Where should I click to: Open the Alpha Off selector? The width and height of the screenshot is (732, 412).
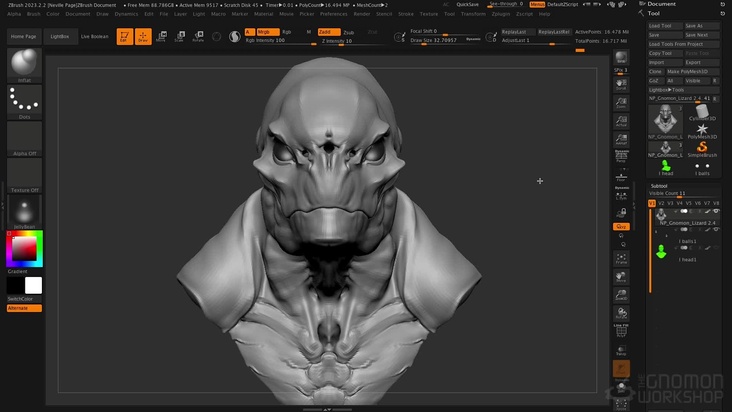(24, 138)
